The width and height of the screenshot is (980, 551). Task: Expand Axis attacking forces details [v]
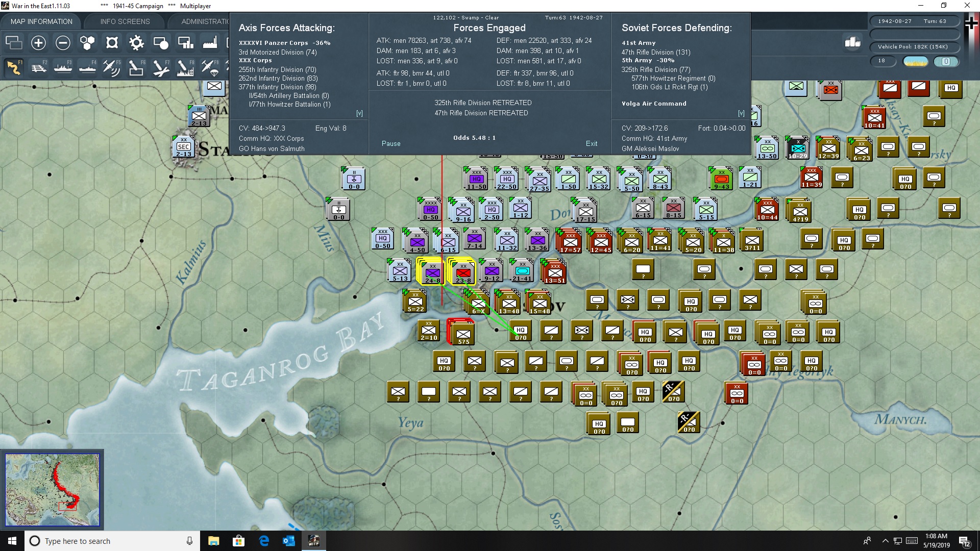pos(359,113)
